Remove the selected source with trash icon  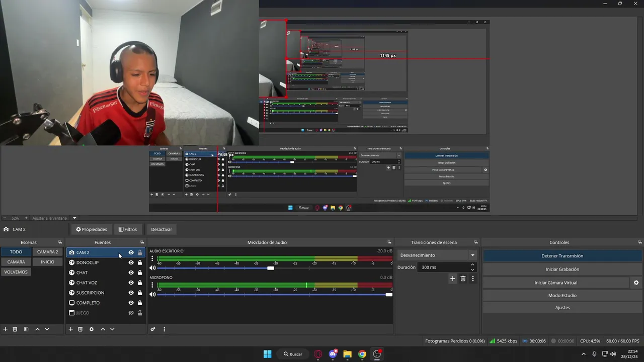(x=80, y=329)
